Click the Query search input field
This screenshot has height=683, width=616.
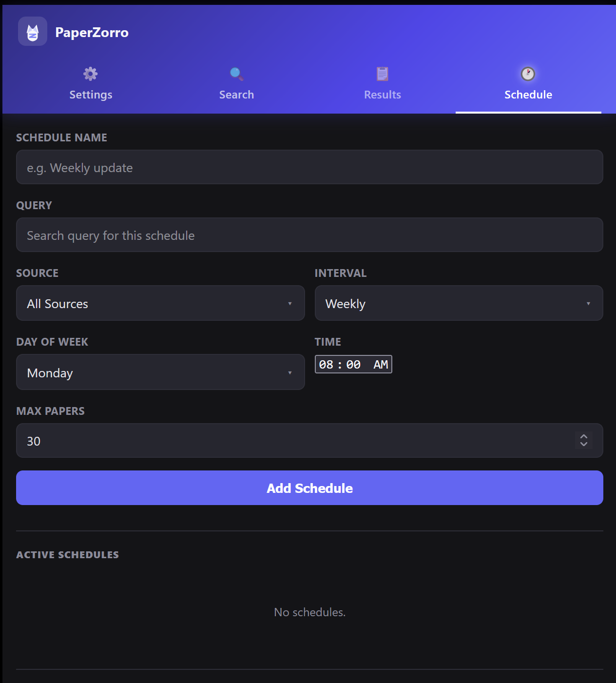309,235
